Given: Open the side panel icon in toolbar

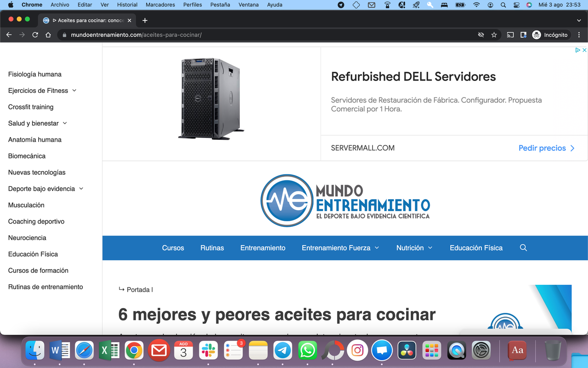Looking at the screenshot, I should (523, 35).
